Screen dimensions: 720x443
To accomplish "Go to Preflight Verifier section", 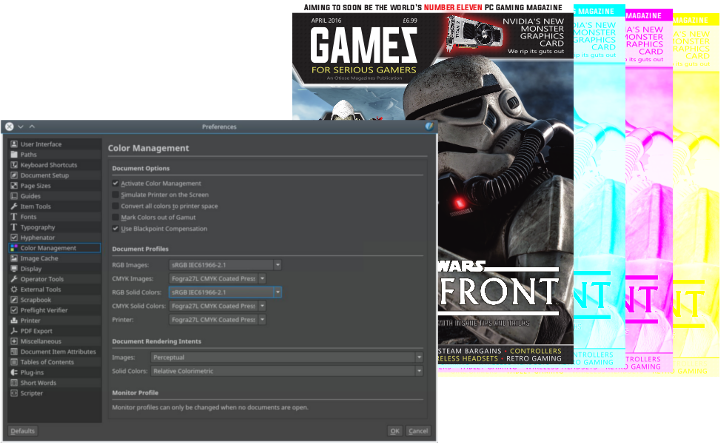I will click(x=44, y=310).
